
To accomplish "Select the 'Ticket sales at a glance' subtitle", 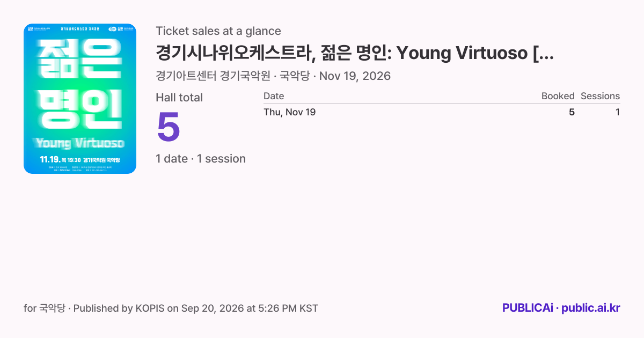I will tap(218, 31).
